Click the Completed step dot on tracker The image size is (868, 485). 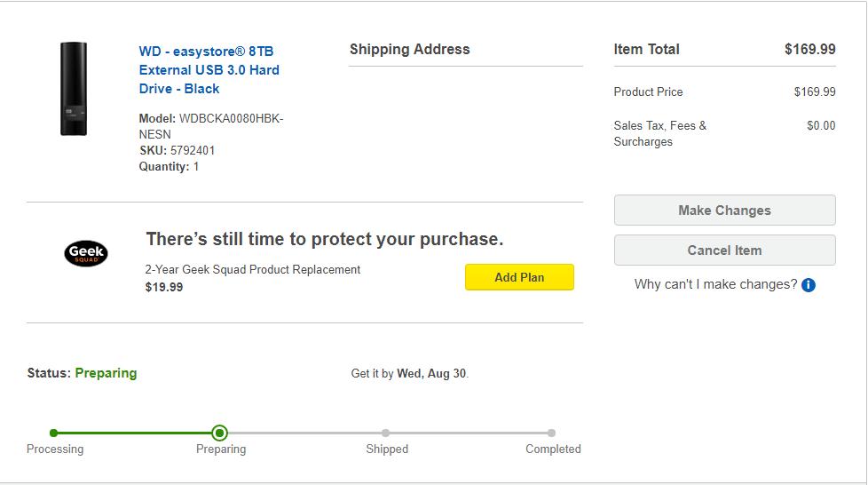click(x=551, y=433)
